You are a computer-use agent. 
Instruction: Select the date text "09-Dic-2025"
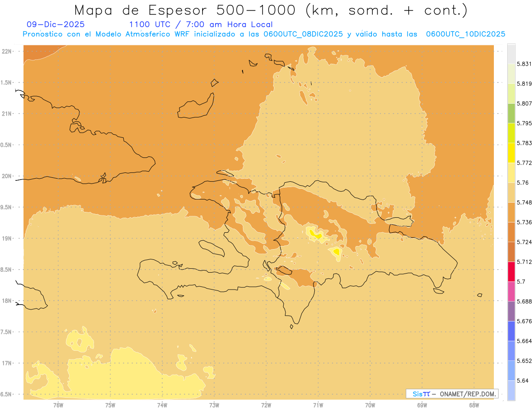pos(55,24)
